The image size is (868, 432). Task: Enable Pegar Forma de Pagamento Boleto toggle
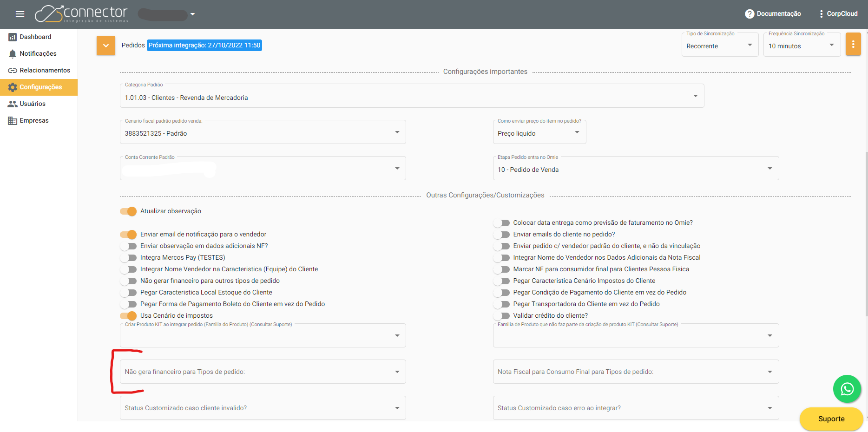click(x=128, y=304)
